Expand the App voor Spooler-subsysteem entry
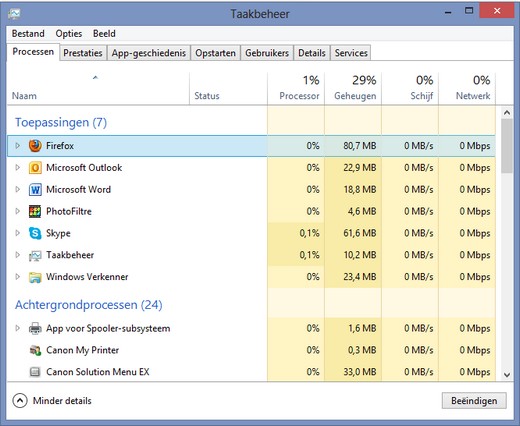This screenshot has height=426, width=520. tap(17, 328)
